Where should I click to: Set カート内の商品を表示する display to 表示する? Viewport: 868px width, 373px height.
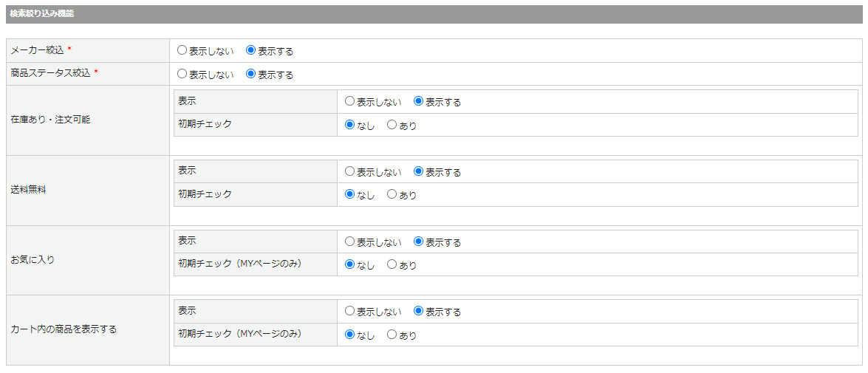419,311
